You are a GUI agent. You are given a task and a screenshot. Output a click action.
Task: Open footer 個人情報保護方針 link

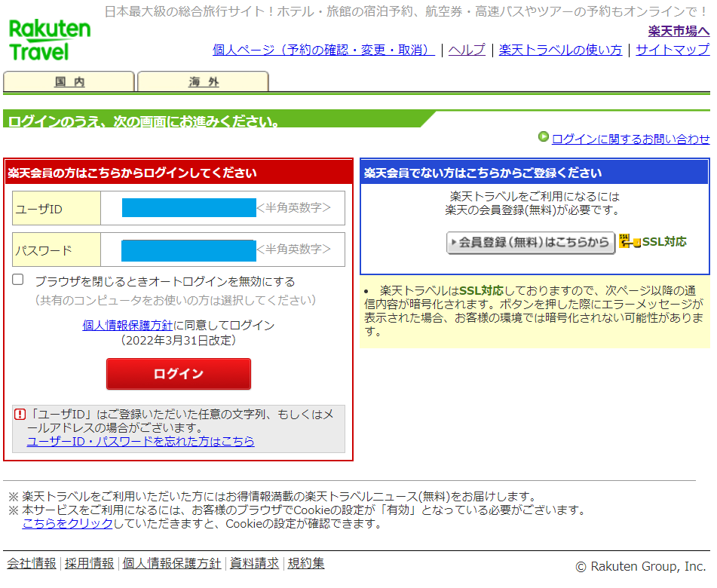click(171, 563)
